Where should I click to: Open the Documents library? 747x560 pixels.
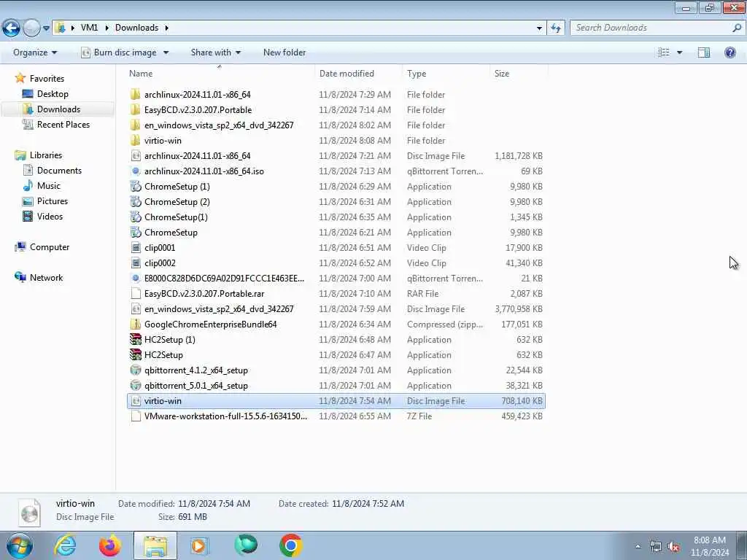[59, 171]
